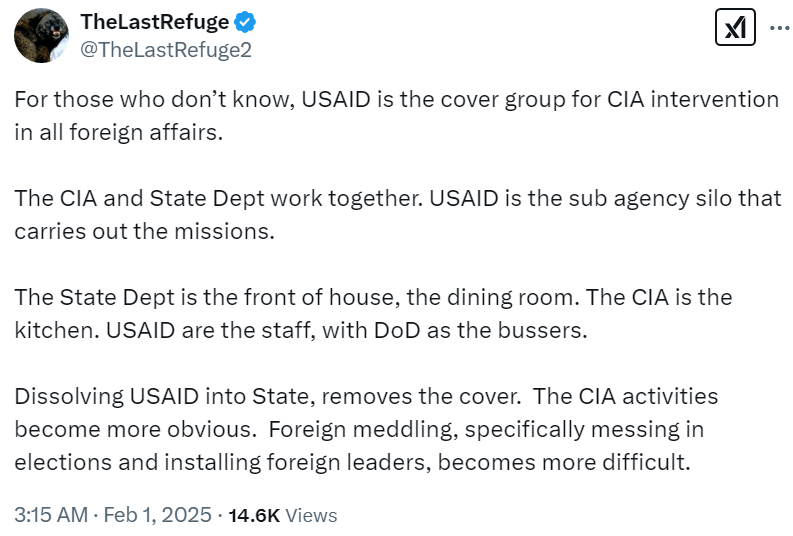Open the TheLastRefuge profile avatar

click(41, 36)
